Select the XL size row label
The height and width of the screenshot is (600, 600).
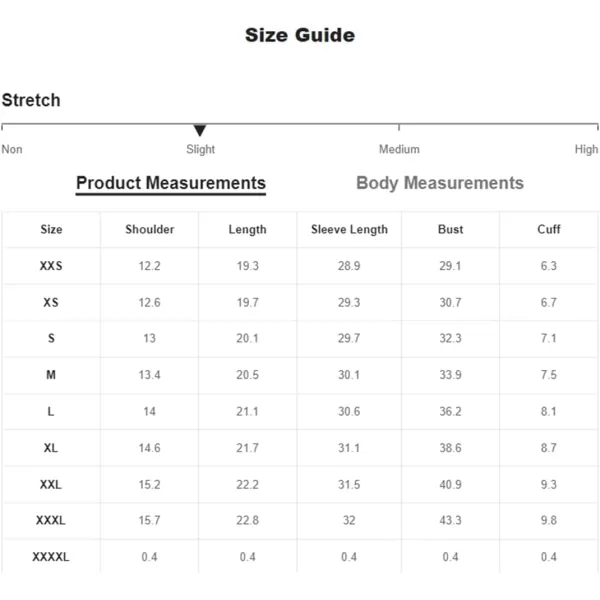pos(51,448)
